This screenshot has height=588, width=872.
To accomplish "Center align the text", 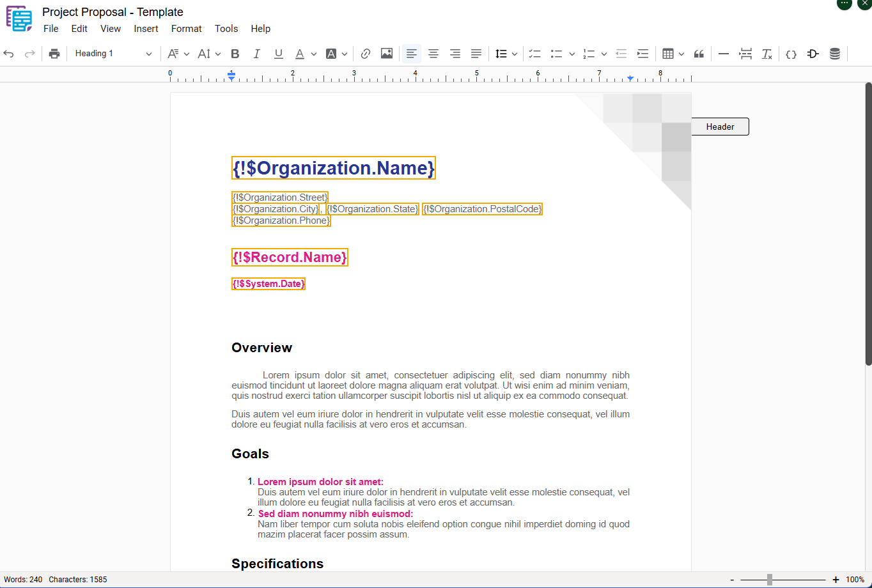I will [433, 54].
